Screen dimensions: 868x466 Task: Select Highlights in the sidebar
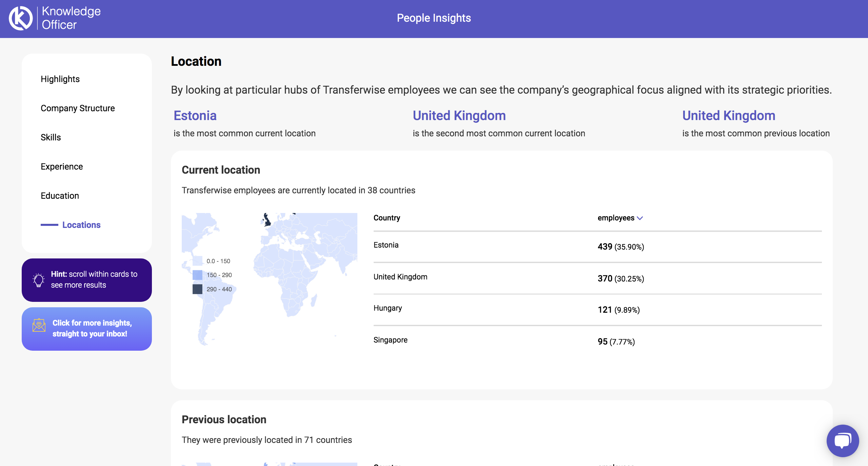[x=60, y=79]
